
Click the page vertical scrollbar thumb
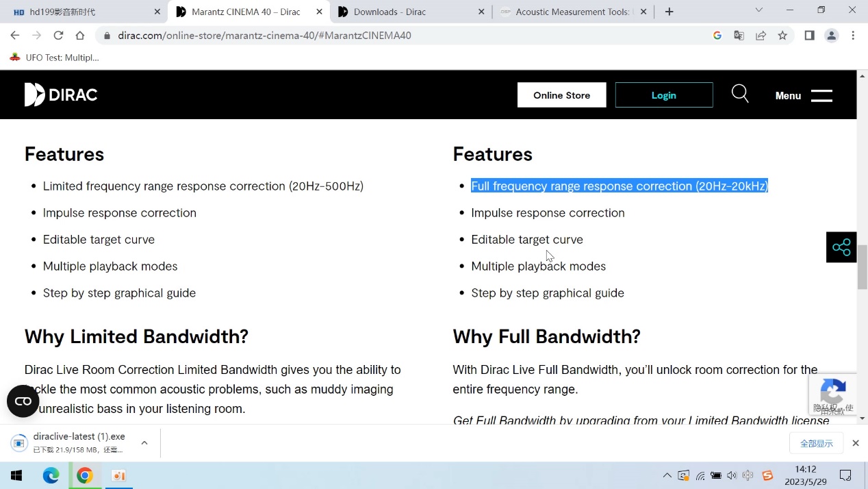[x=862, y=267]
